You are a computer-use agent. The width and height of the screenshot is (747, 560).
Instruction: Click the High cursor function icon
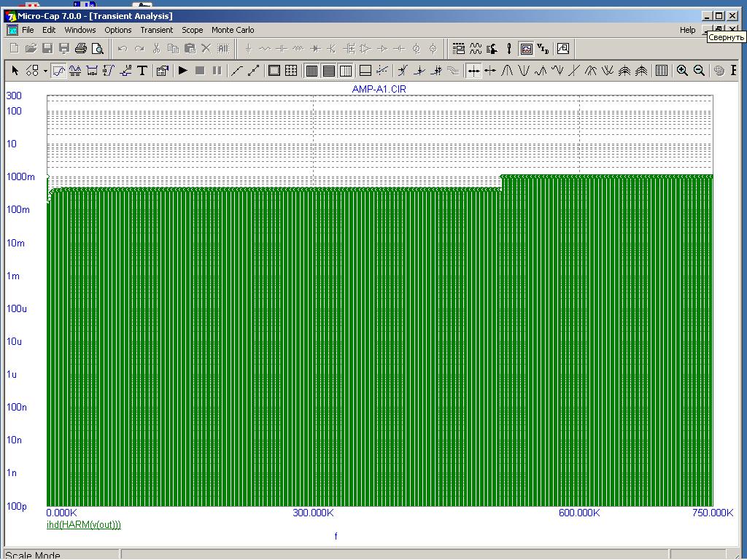click(541, 71)
